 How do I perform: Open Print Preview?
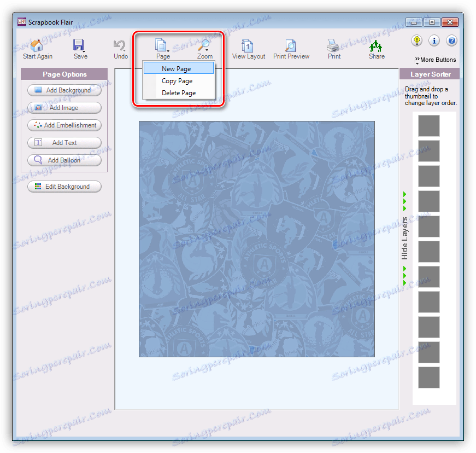(x=291, y=49)
